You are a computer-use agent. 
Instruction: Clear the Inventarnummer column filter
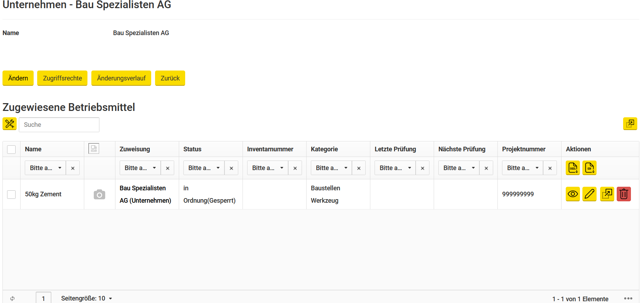click(295, 168)
